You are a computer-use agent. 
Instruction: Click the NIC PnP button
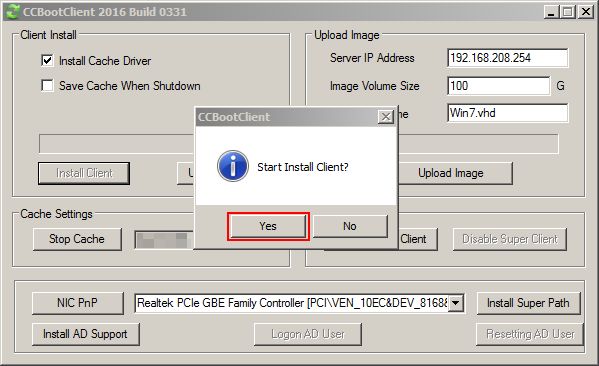[x=78, y=303]
